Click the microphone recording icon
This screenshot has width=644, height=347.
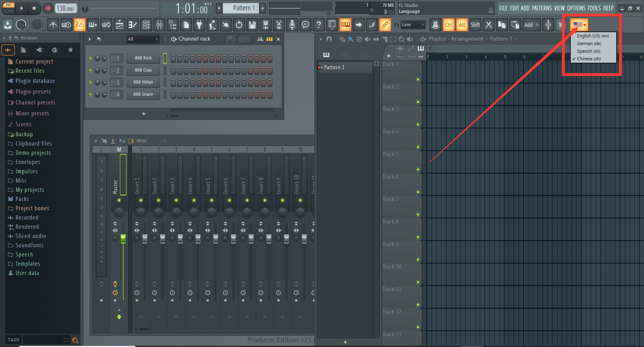(x=292, y=25)
